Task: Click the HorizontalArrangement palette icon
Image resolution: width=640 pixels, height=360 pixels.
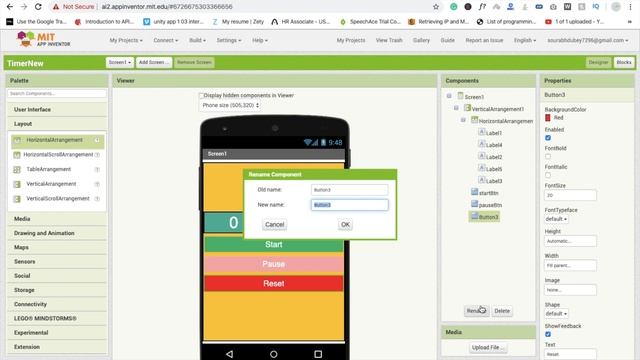Action: click(17, 140)
